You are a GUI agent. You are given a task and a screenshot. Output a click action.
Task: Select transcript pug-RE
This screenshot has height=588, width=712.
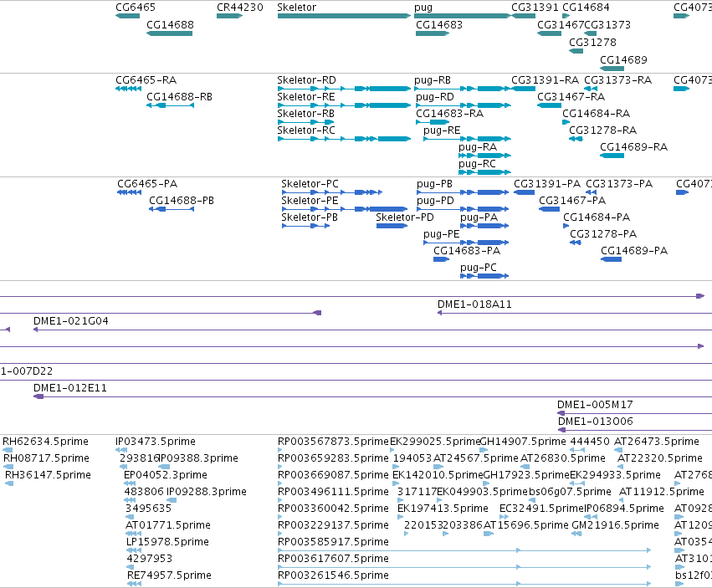pyautogui.click(x=467, y=139)
